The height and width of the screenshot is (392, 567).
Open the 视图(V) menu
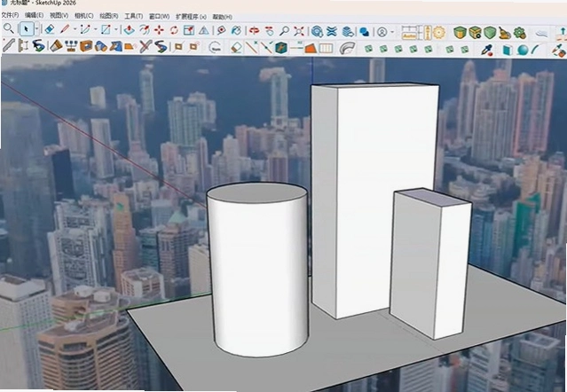click(59, 16)
